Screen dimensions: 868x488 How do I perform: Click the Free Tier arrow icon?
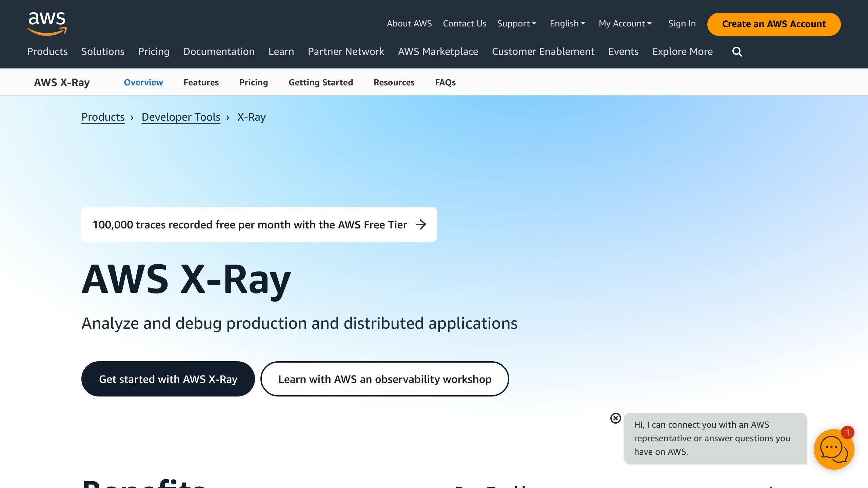(x=421, y=224)
